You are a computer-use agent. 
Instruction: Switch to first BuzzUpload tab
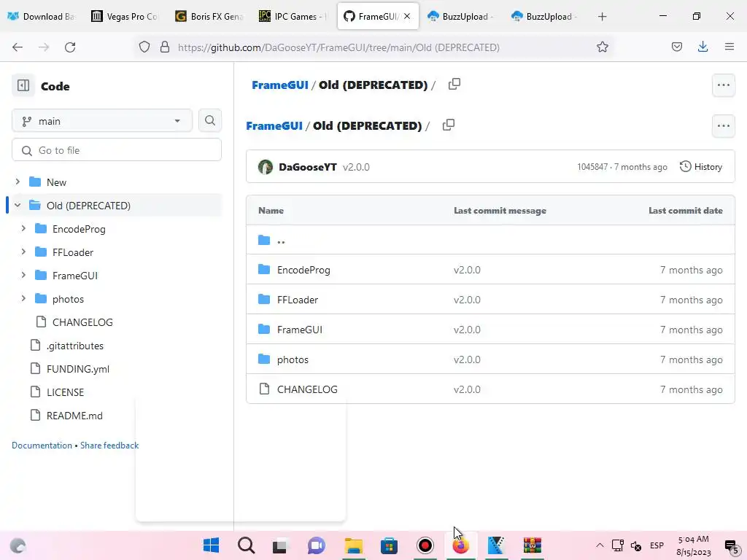tap(460, 16)
